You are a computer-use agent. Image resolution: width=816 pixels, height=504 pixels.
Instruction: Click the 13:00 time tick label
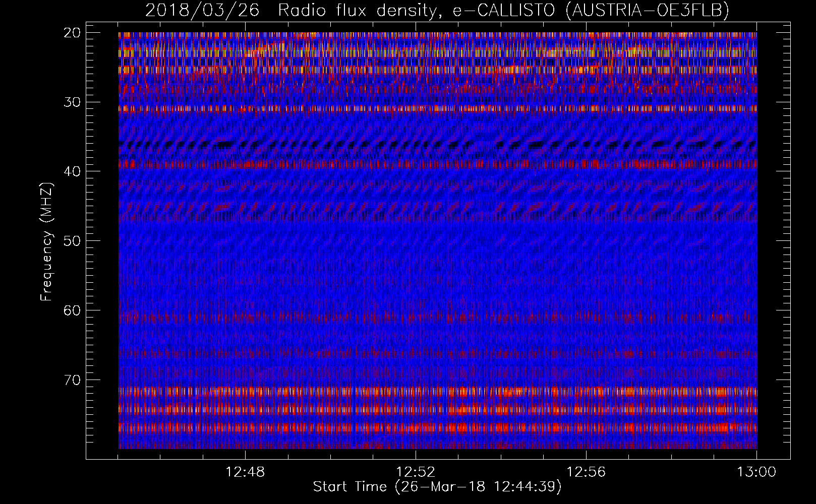tap(756, 472)
